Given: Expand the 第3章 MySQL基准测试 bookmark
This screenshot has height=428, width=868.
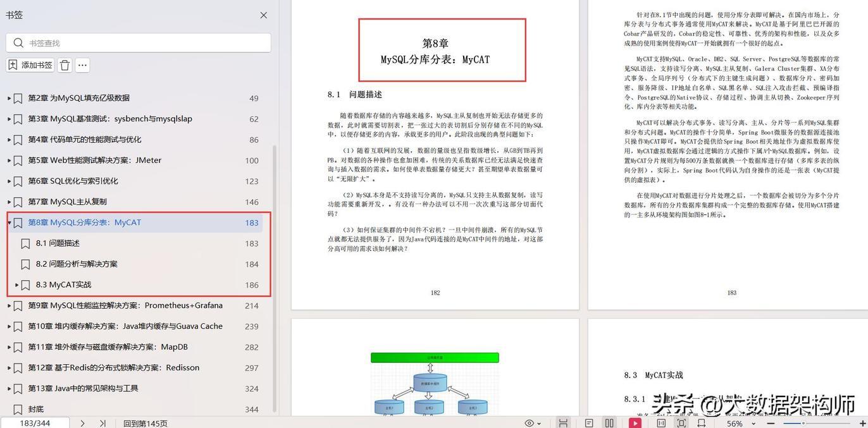Looking at the screenshot, I should [9, 119].
